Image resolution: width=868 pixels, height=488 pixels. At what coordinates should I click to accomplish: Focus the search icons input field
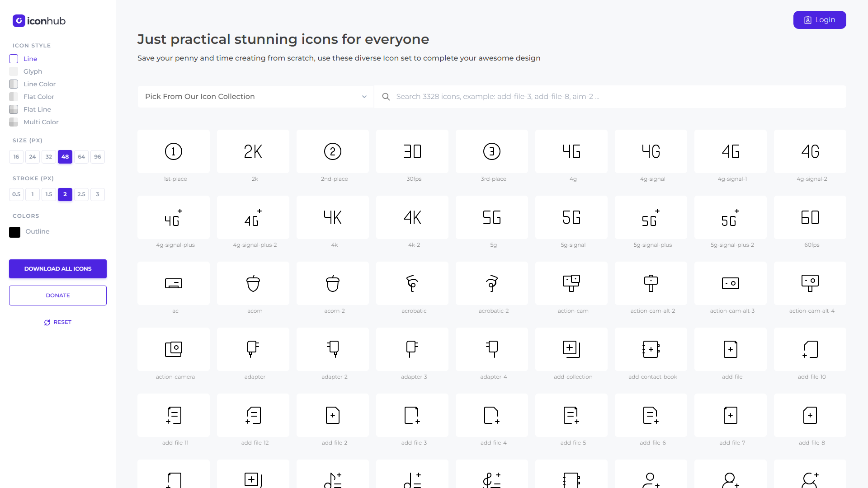tap(610, 97)
